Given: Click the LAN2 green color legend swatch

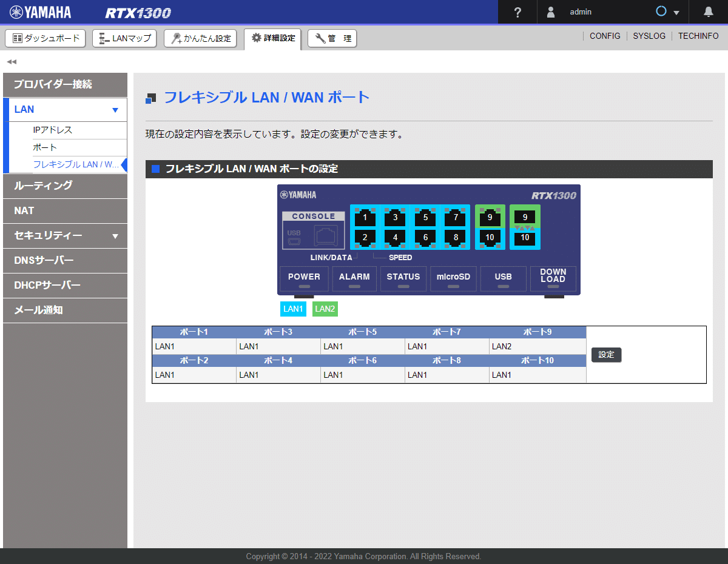Looking at the screenshot, I should (x=325, y=309).
